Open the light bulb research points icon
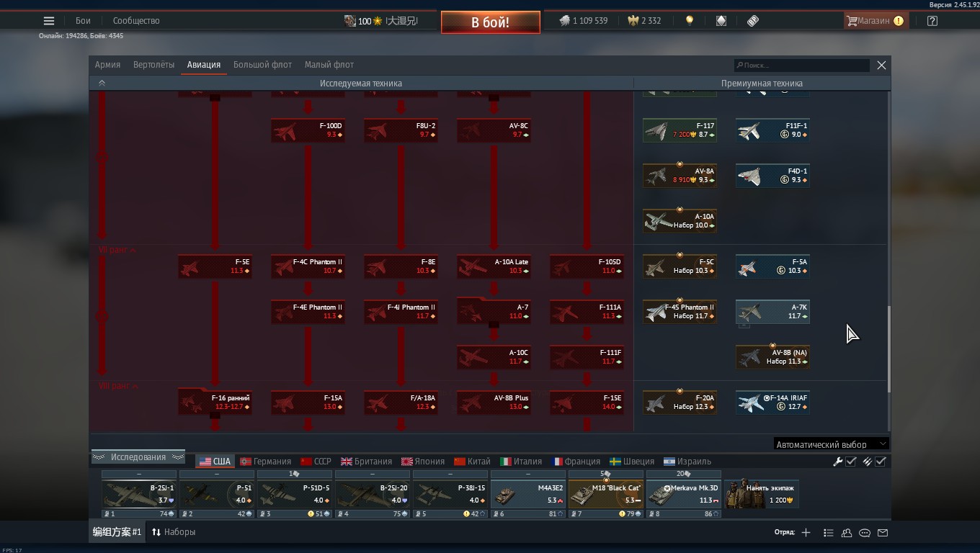The height and width of the screenshot is (553, 980). [x=690, y=21]
